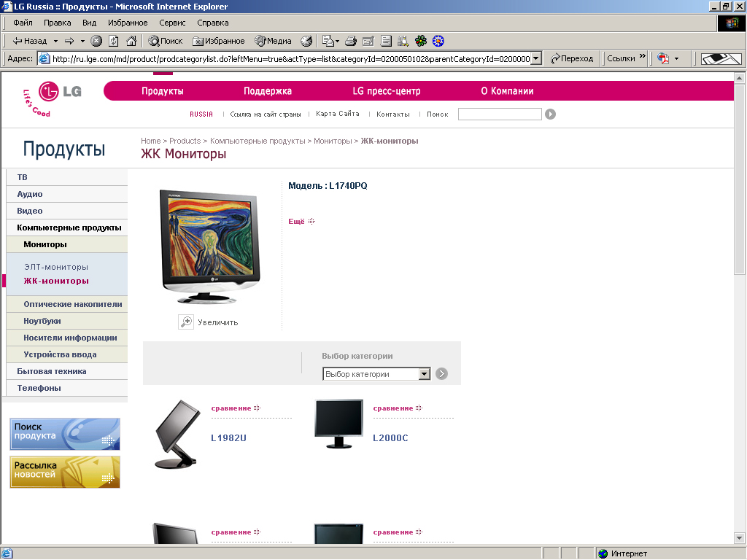The image size is (747, 560).
Task: Expand the address bar dropdown
Action: [536, 58]
